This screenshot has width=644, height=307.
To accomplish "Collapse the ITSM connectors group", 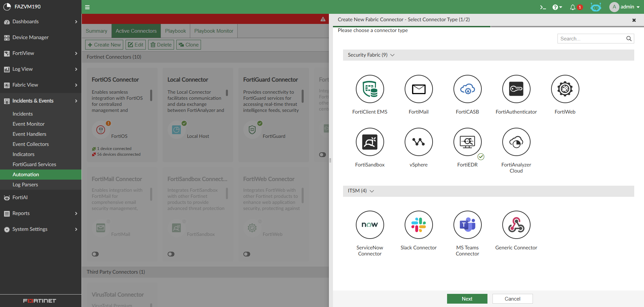I will click(x=372, y=191).
